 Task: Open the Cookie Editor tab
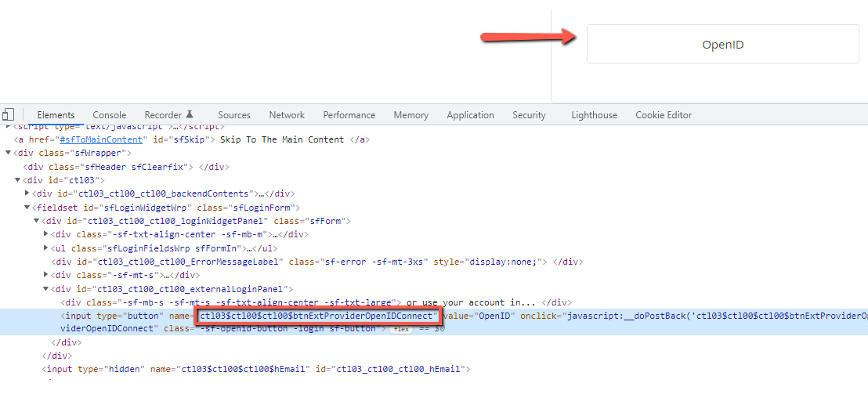pyautogui.click(x=664, y=115)
